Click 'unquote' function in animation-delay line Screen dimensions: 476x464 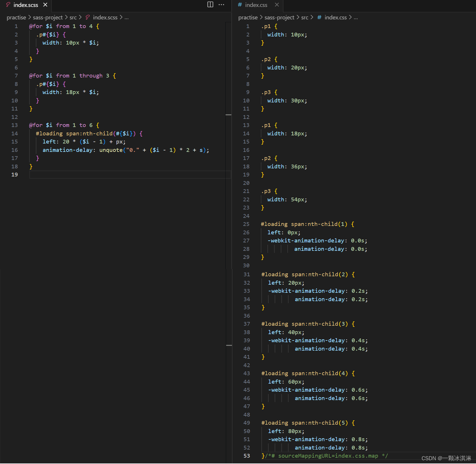111,150
